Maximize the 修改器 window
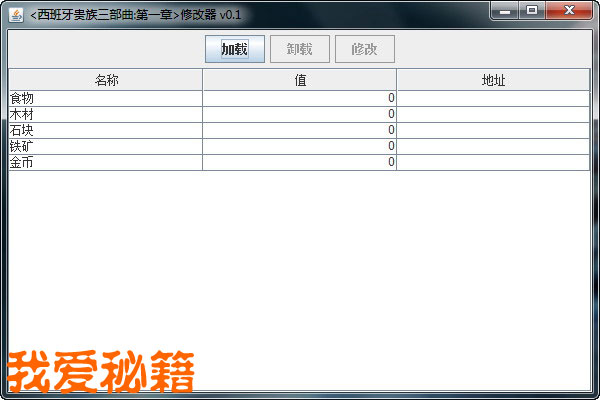This screenshot has height=400, width=600. (532, 11)
